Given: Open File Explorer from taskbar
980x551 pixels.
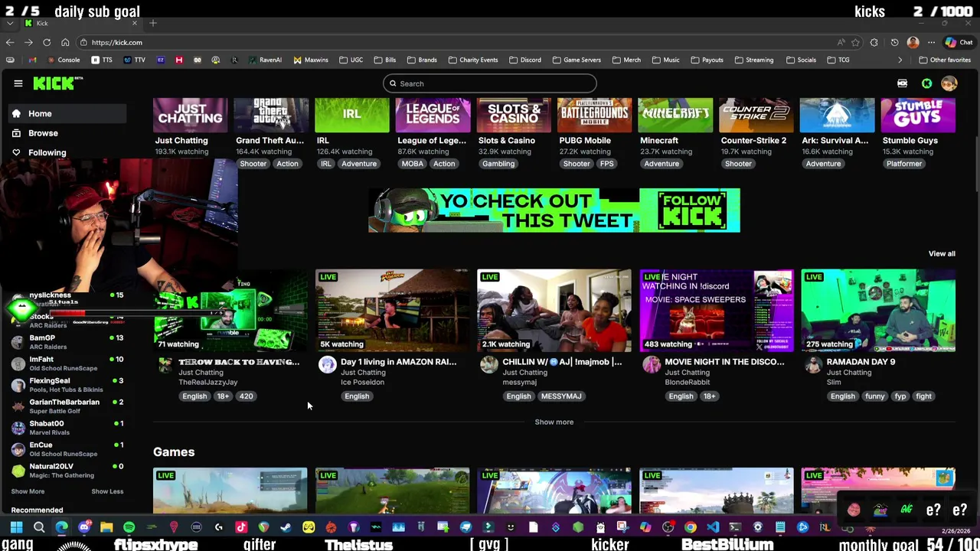Looking at the screenshot, I should tap(106, 527).
